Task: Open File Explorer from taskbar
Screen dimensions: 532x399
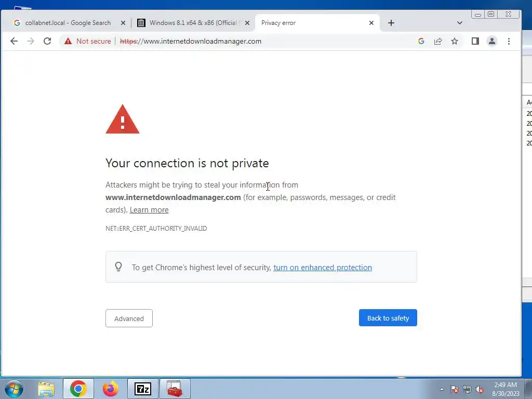Action: [46, 389]
